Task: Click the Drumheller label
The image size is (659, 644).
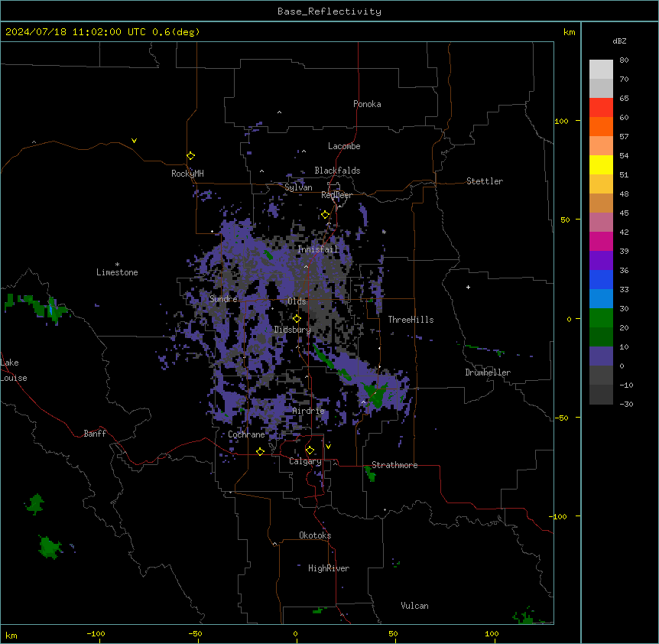Action: point(488,372)
